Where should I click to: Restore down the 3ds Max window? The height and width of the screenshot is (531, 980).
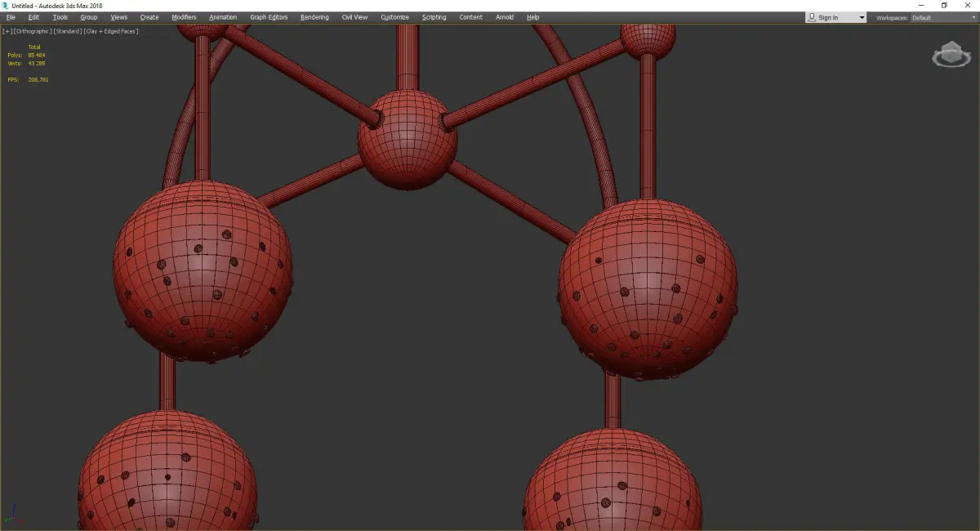[x=945, y=6]
